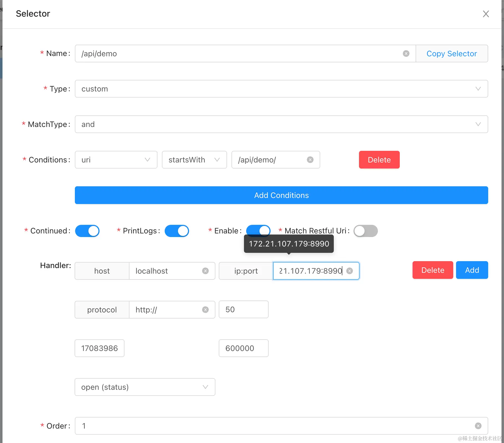Click the Handler: label
The width and height of the screenshot is (504, 443).
55,265
